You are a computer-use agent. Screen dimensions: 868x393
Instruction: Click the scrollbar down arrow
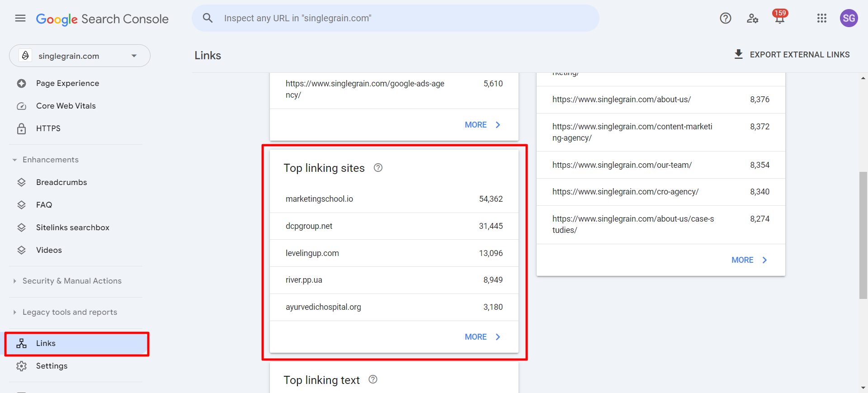click(863, 388)
